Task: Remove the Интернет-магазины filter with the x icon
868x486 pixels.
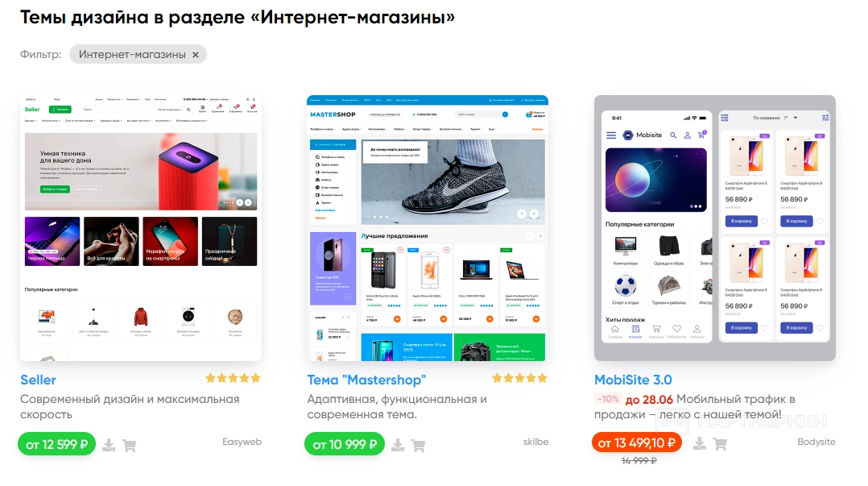Action: [x=196, y=55]
